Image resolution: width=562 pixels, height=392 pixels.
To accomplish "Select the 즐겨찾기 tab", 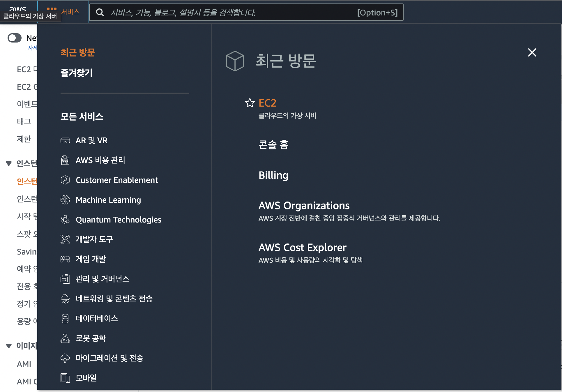I will 77,73.
